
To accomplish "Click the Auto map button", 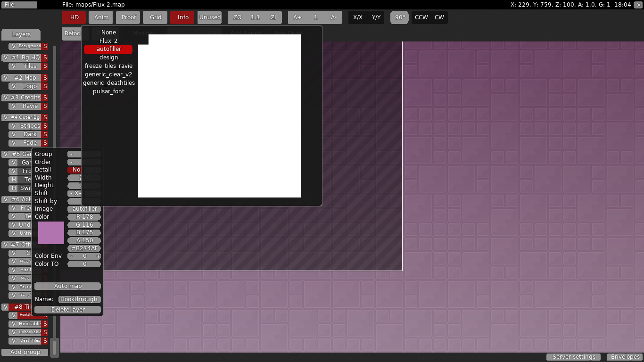I will (x=68, y=286).
